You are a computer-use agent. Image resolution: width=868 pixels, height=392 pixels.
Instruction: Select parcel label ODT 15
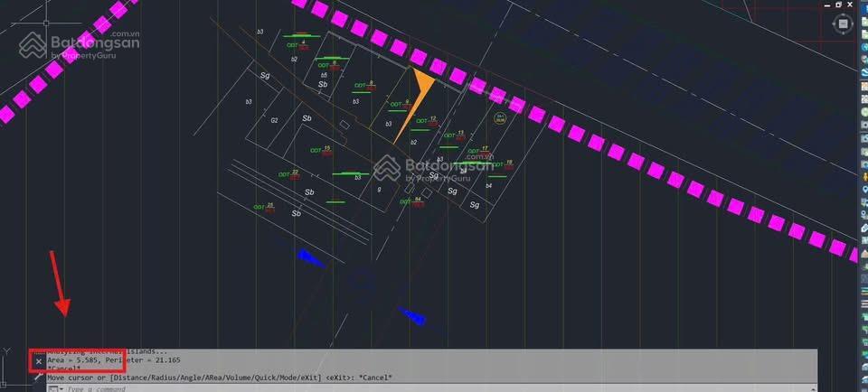click(322, 150)
